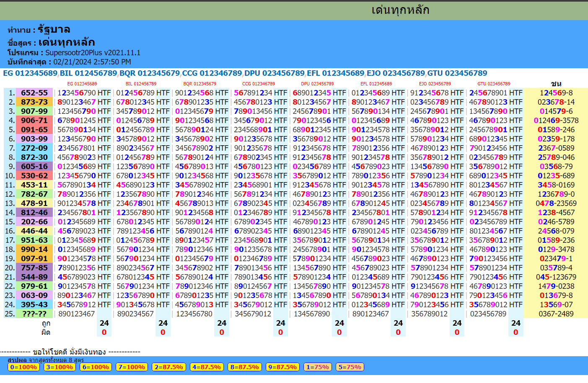The height and width of the screenshot is (383, 588).
Task: Select the 453-11 result cell
Action: (34, 185)
